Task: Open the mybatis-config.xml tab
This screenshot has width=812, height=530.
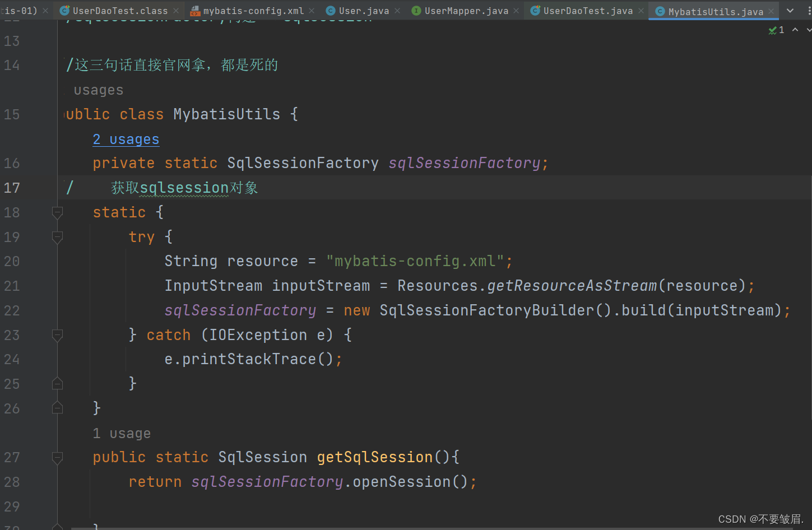Action: [x=253, y=11]
